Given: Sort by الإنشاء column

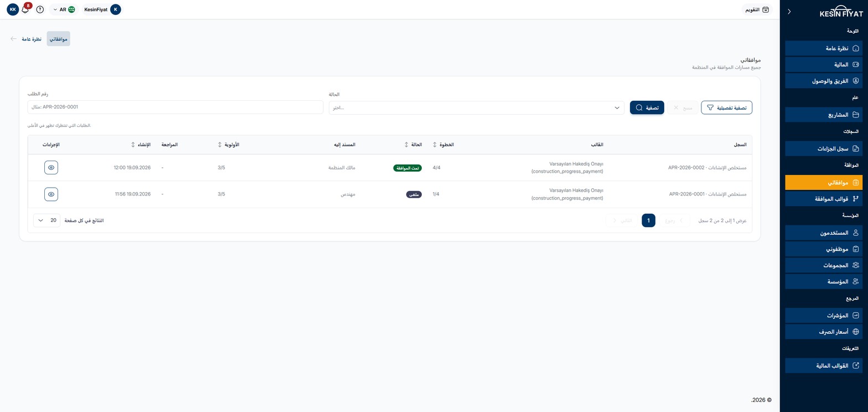Looking at the screenshot, I should (x=141, y=145).
